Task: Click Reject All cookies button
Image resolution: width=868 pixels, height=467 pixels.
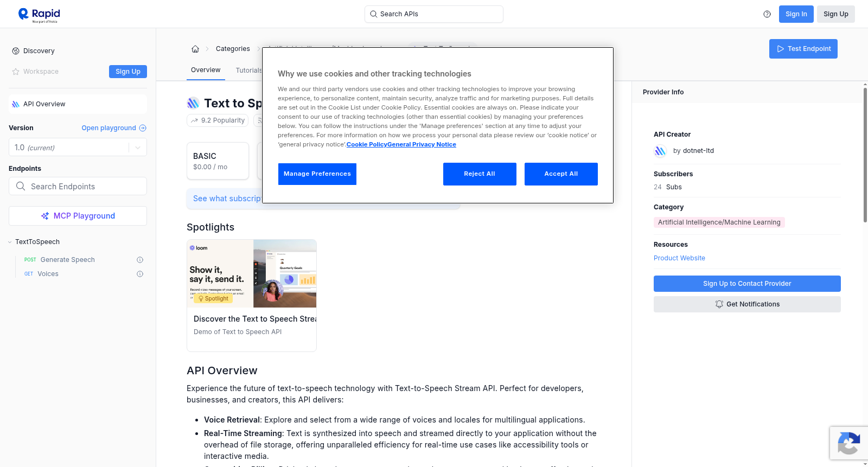Action: (480, 174)
